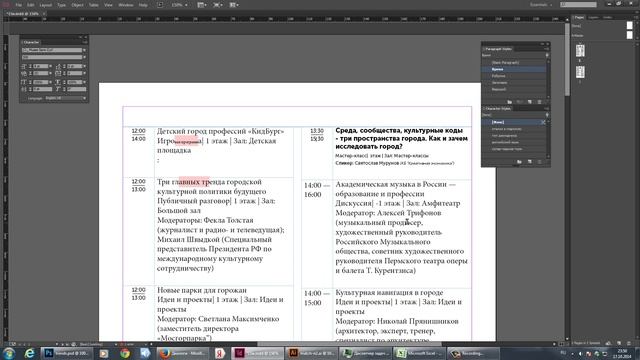Click the create new paragraph style icon
The width and height of the screenshot is (640, 360).
530,102
